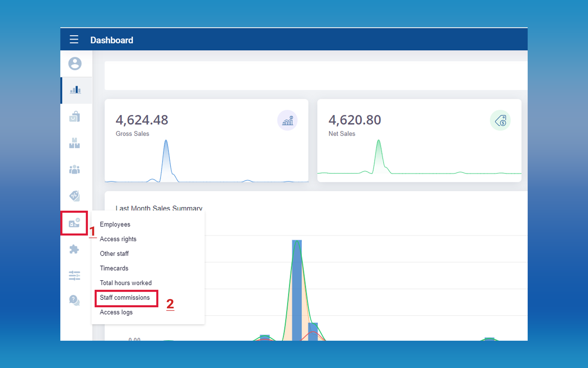588x368 pixels.
Task: Select Total hours worked menu item
Action: 126,283
